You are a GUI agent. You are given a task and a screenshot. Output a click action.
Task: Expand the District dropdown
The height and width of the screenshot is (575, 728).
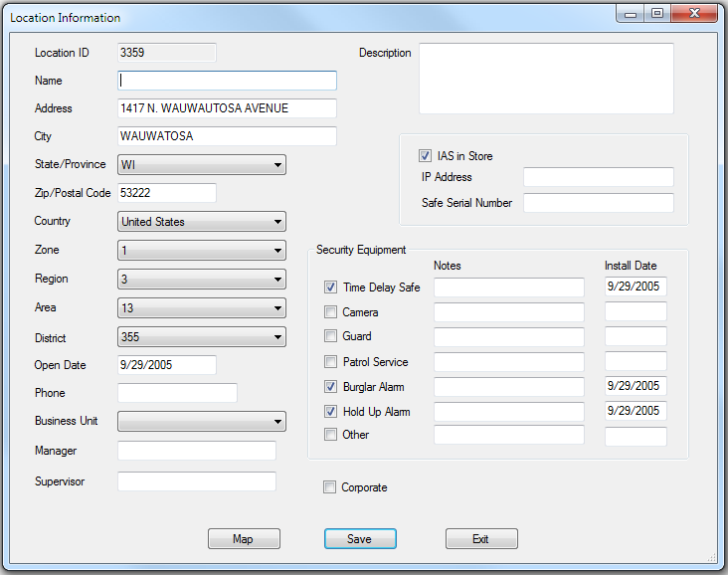tap(202, 338)
